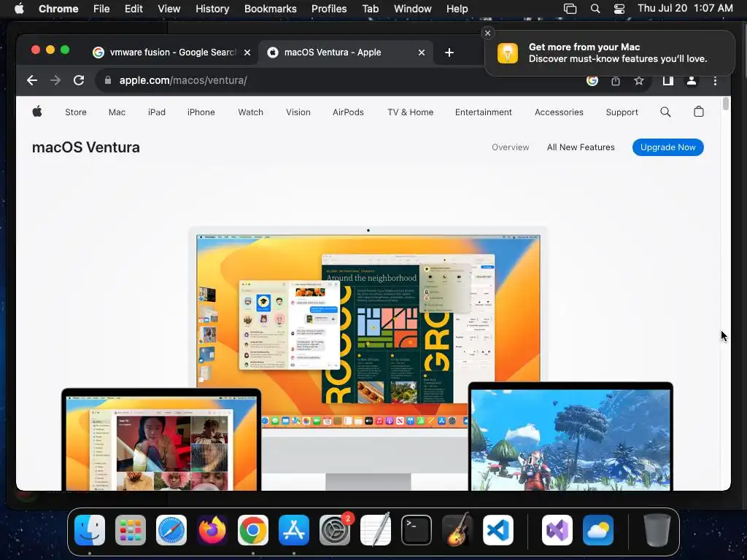Image resolution: width=747 pixels, height=560 pixels.
Task: Open the Chrome app menu
Action: (58, 9)
